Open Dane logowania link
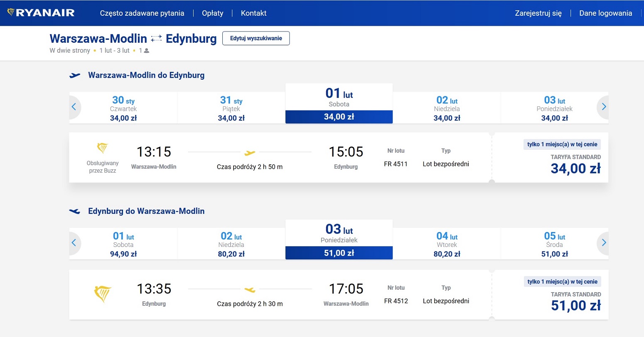Viewport: 644px width, 337px height. click(606, 13)
